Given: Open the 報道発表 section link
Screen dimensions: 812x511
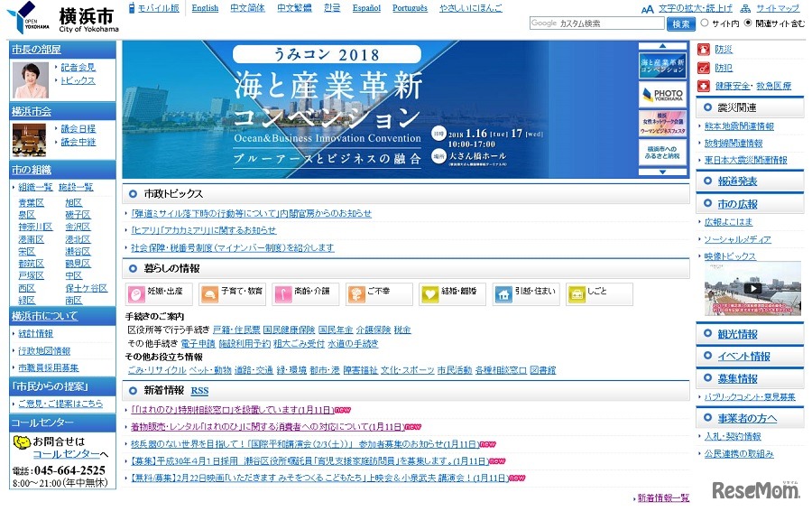Looking at the screenshot, I should point(737,181).
